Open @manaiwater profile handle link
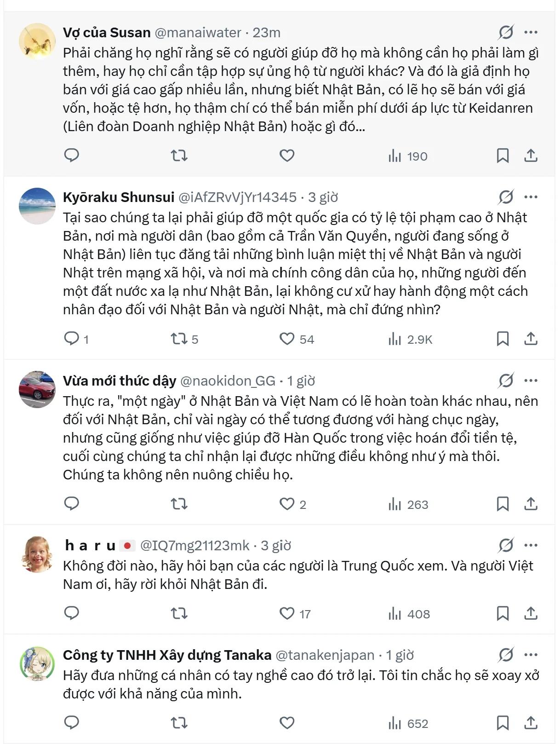The image size is (560, 744). (x=198, y=33)
